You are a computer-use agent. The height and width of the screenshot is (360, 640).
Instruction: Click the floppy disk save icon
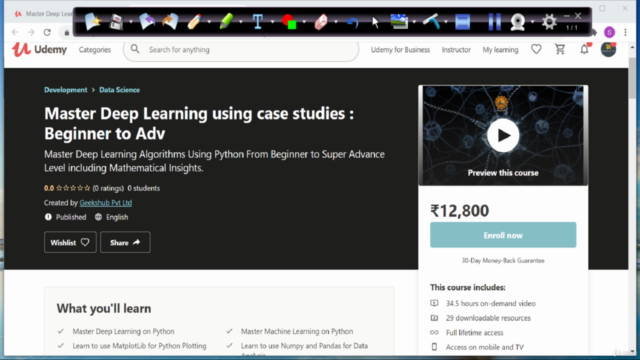pos(116,22)
